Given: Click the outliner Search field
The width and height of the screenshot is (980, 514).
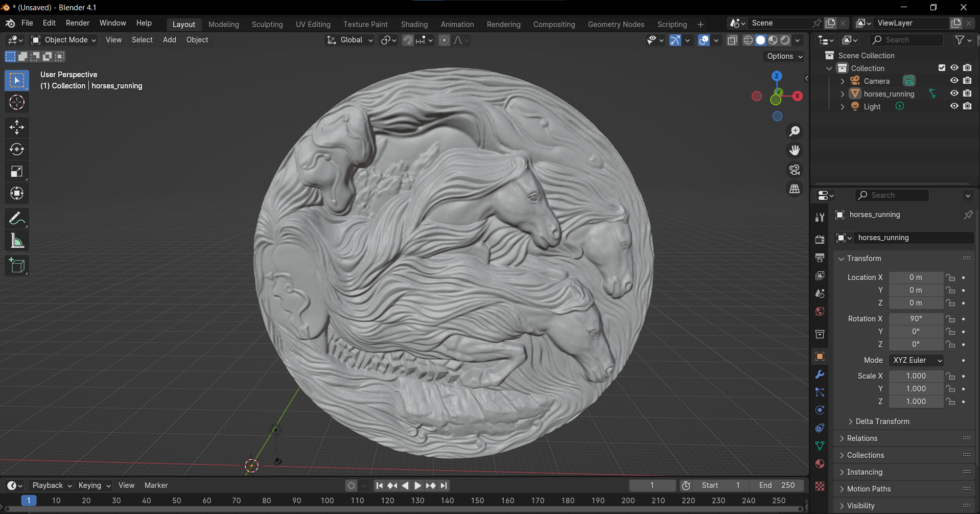Looking at the screenshot, I should pyautogui.click(x=907, y=40).
